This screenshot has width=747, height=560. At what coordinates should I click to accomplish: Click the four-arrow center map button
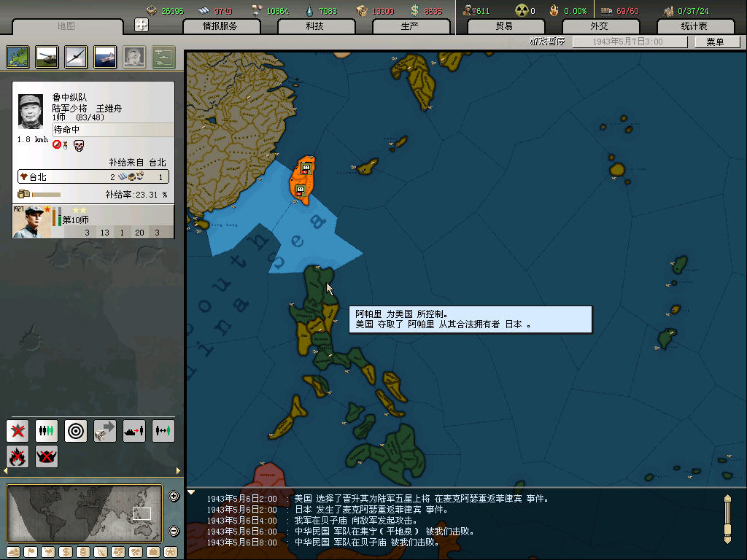[x=142, y=25]
